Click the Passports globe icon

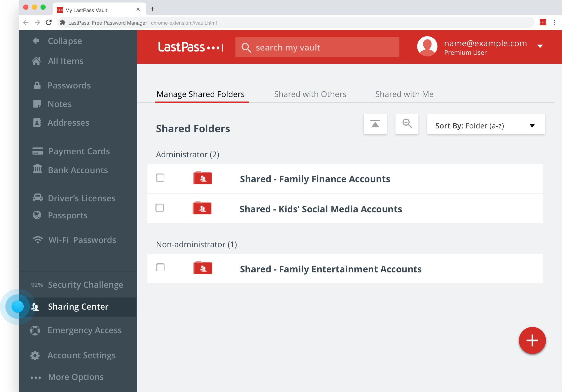point(37,215)
